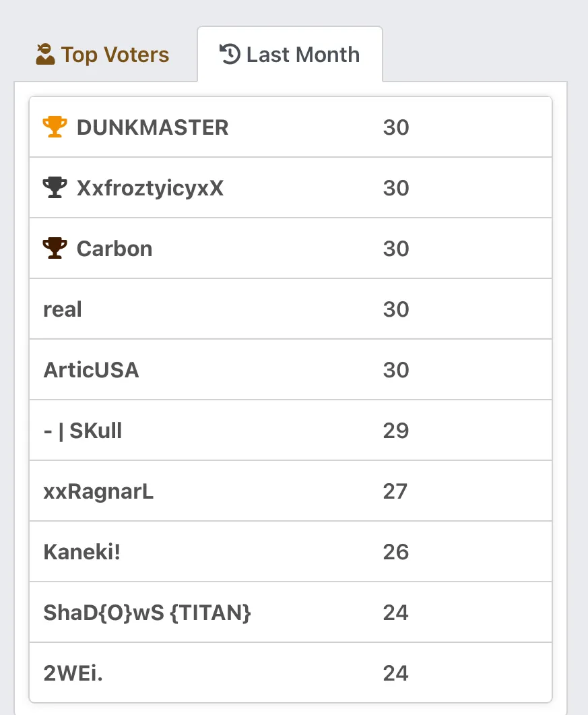The width and height of the screenshot is (588, 715).
Task: Click the 29 vote count for SKull
Action: (395, 431)
